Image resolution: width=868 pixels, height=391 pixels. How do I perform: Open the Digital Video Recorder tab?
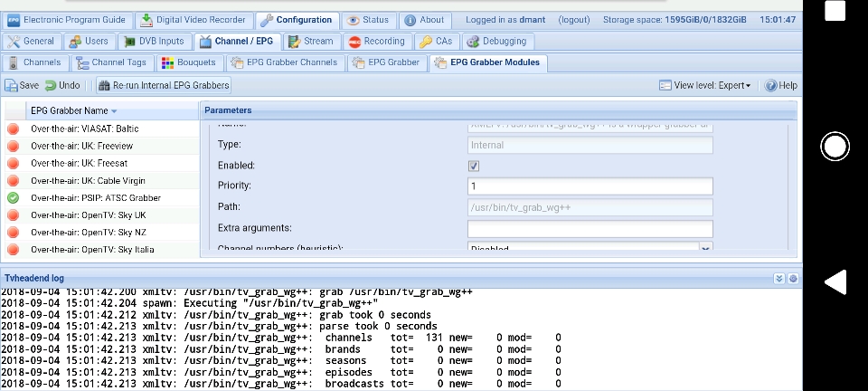(193, 20)
